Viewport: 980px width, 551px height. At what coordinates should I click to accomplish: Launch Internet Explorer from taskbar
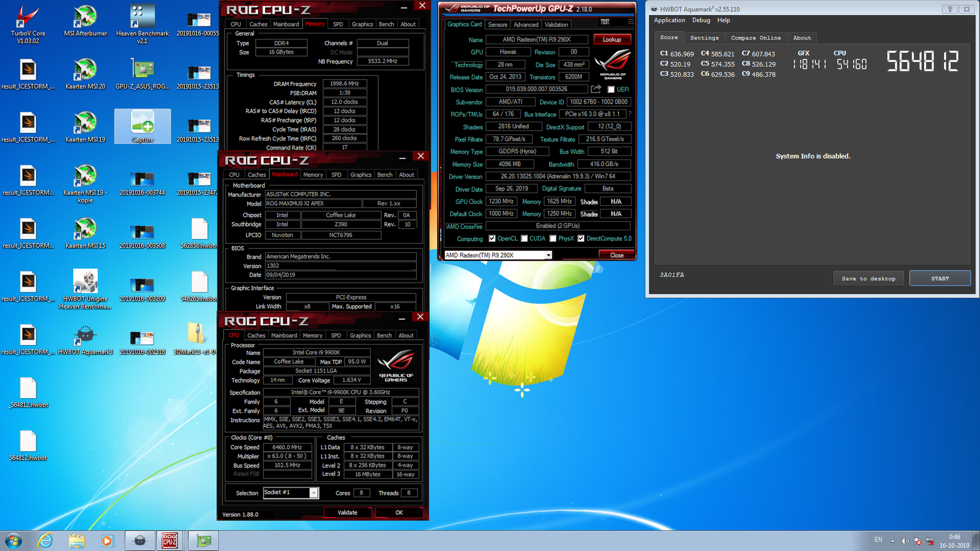point(45,540)
